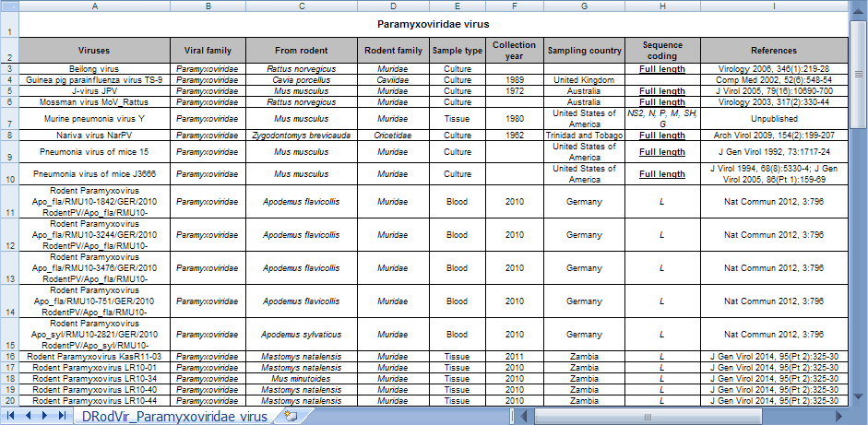
Task: Open DRodVir_Paramyxoviridae virus sheet tab
Action: 174,416
